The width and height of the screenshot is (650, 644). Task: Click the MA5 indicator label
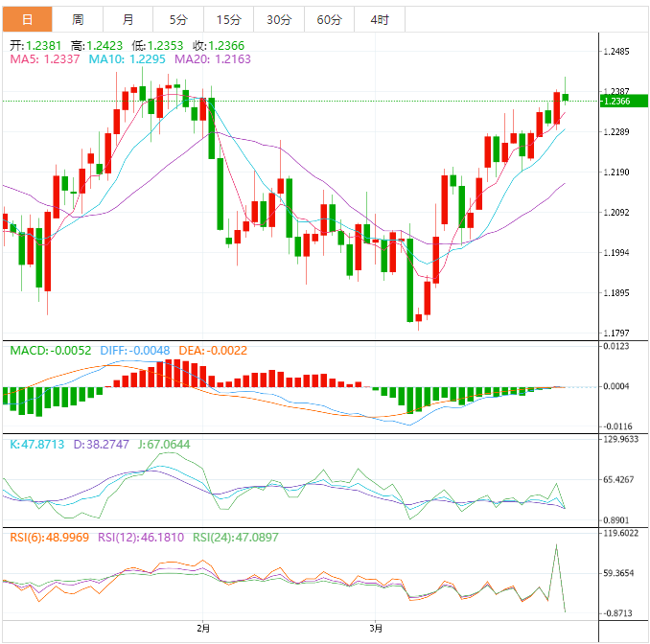[45, 59]
